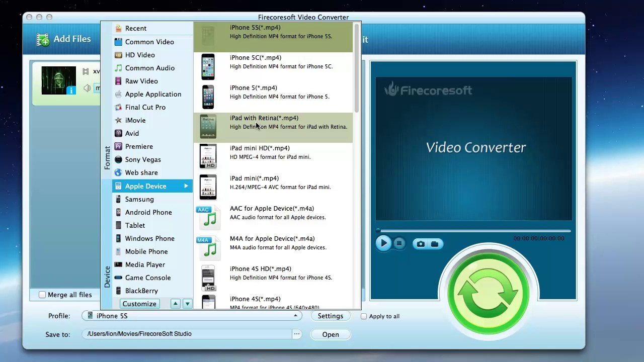Click the Final Cut Pro icon

click(x=118, y=107)
